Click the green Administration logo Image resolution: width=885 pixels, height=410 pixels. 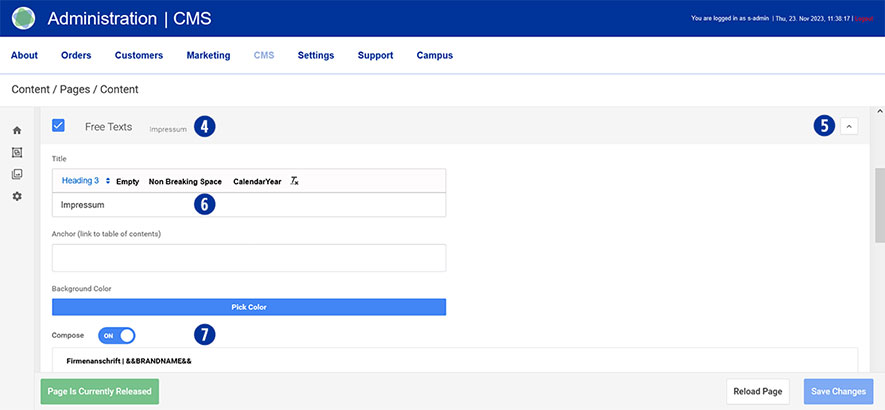pyautogui.click(x=24, y=18)
